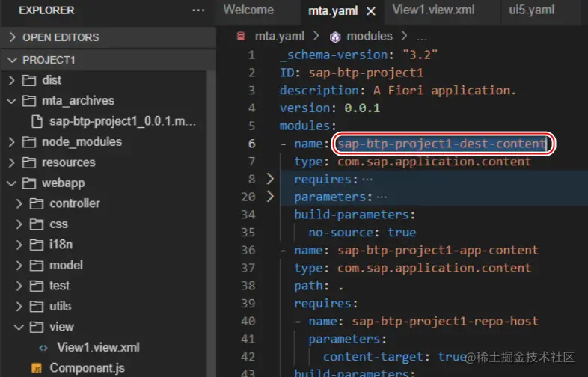This screenshot has height=377, width=588.
Task: Click the controller folder icon
Action: (37, 203)
